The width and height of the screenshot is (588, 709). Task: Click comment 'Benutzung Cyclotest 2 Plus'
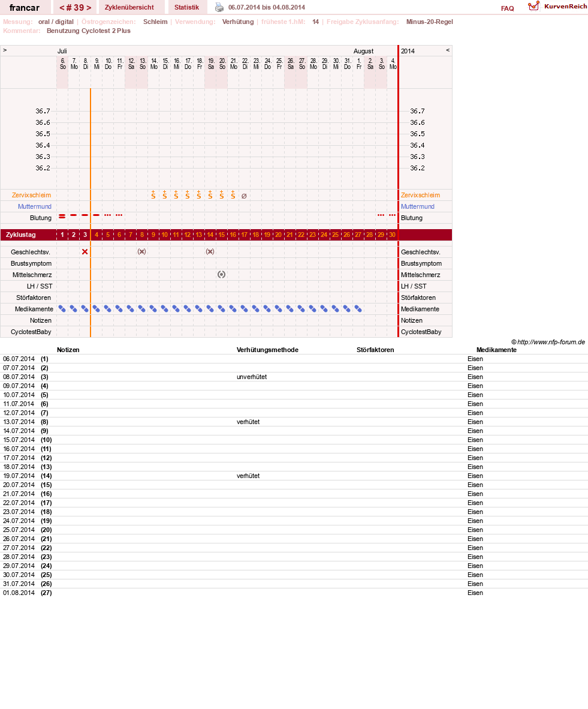89,31
